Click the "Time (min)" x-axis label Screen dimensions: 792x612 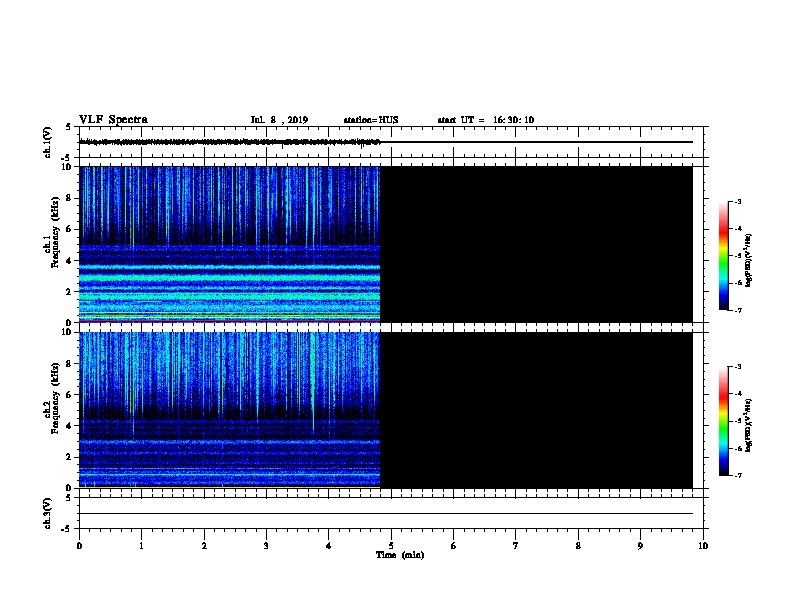pyautogui.click(x=400, y=555)
